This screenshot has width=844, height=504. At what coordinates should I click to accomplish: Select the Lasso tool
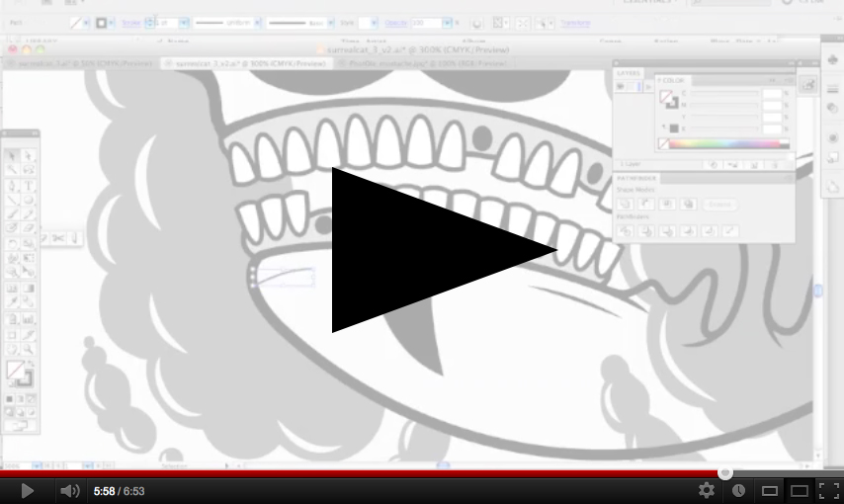(29, 170)
